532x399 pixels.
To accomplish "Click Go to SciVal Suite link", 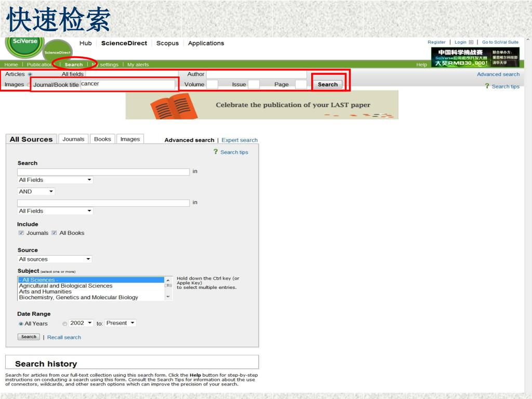I will 500,42.
